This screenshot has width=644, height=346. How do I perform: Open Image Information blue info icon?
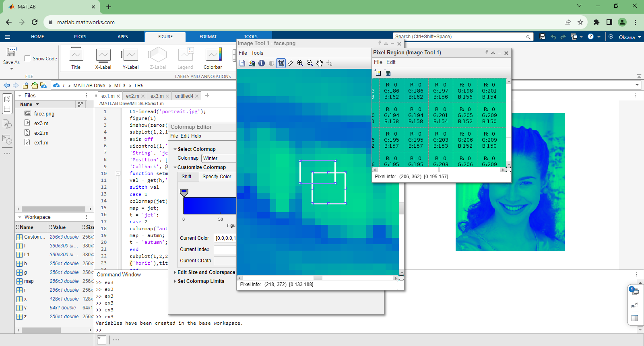coord(262,63)
